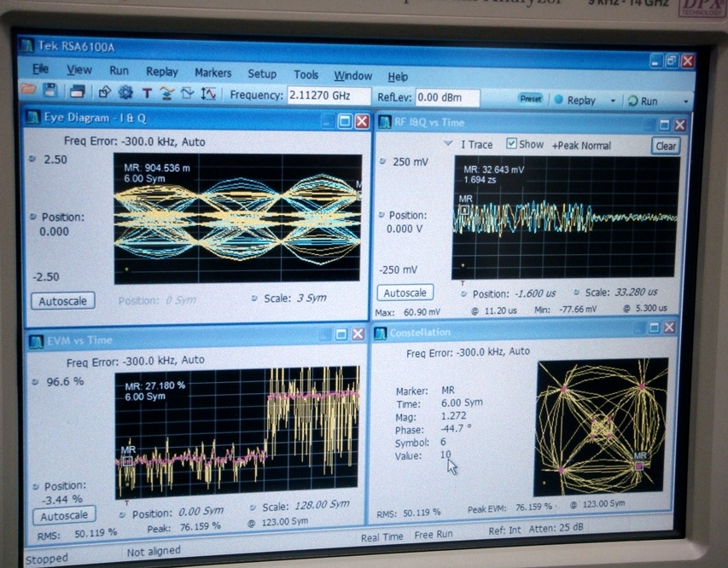Toggle the Show trace checkbox
The width and height of the screenshot is (728, 568).
[511, 143]
